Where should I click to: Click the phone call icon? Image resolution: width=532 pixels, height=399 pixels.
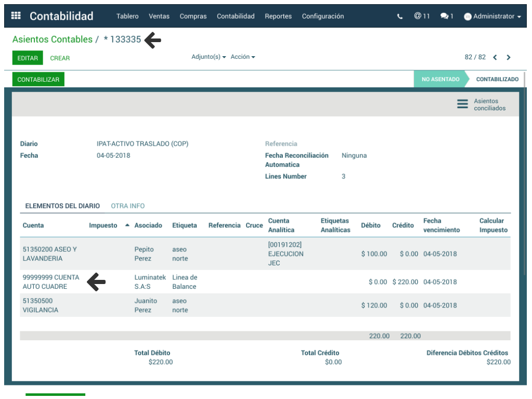click(399, 17)
